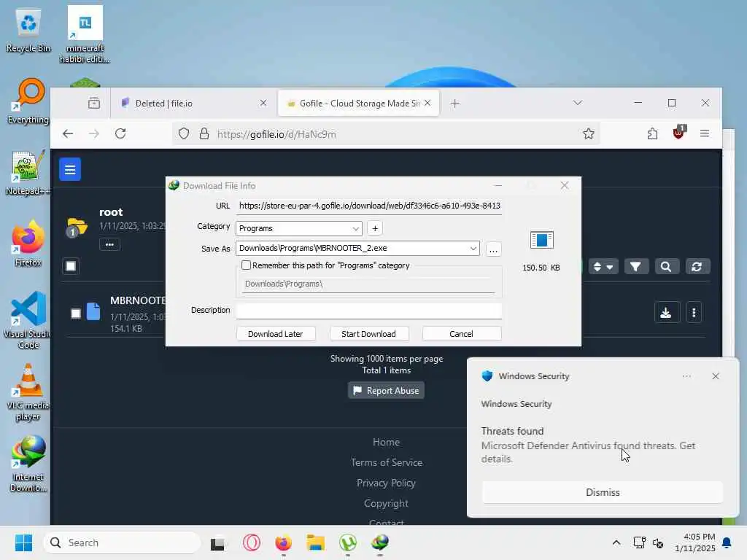747x560 pixels.
Task: Open Opera browser from the taskbar
Action: point(252,542)
